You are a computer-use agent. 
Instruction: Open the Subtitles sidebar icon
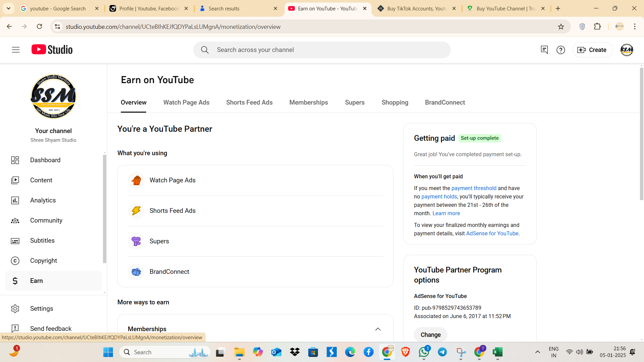(15, 241)
